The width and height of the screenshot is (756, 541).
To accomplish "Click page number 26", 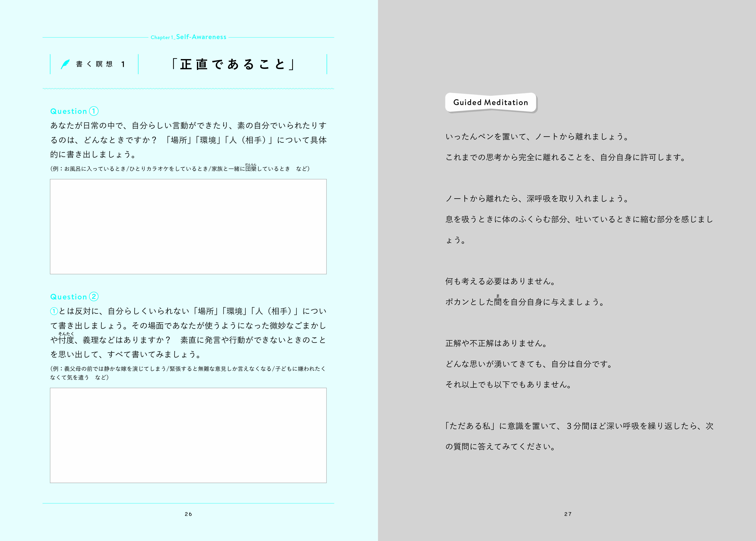I will (188, 514).
